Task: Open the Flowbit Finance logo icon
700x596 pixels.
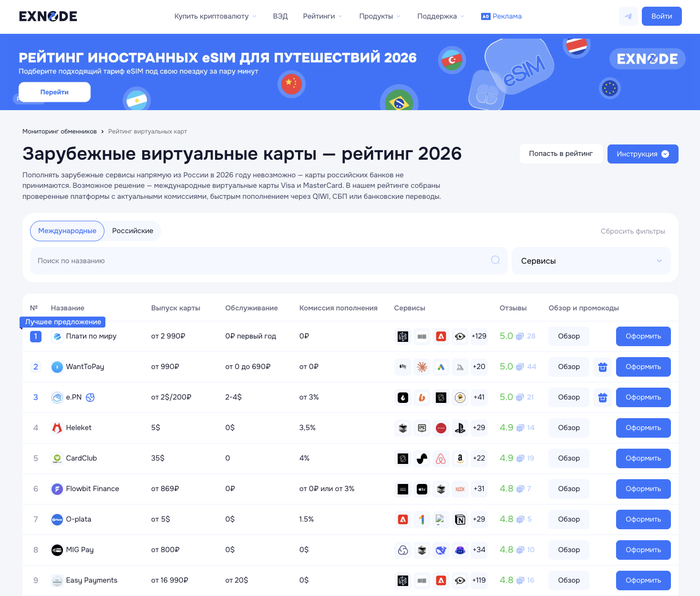Action: tap(57, 489)
